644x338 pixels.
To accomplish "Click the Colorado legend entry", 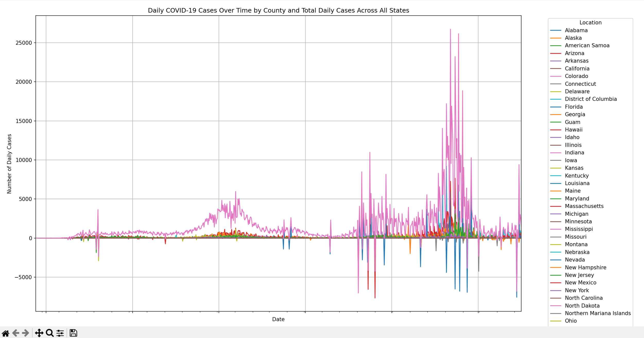I will [x=576, y=76].
